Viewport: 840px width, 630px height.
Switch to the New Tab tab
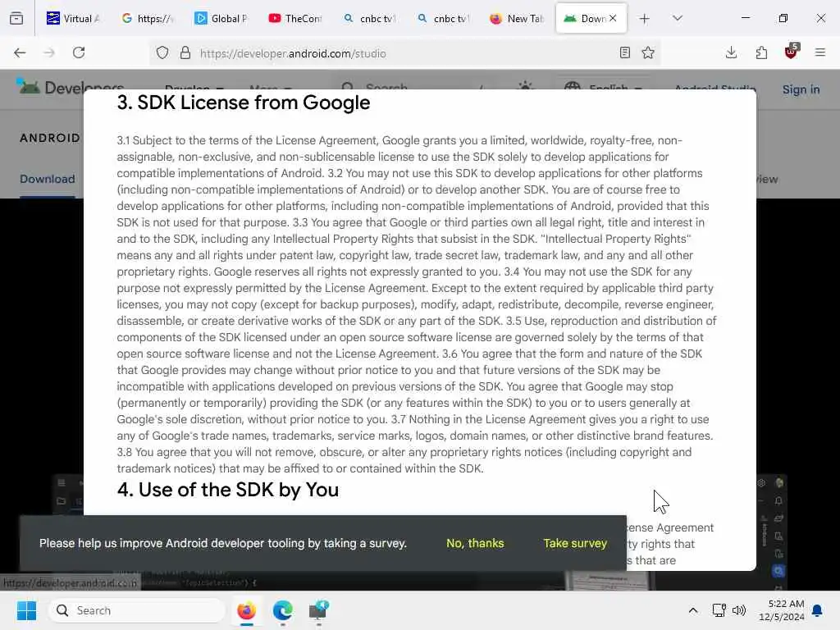(x=517, y=19)
